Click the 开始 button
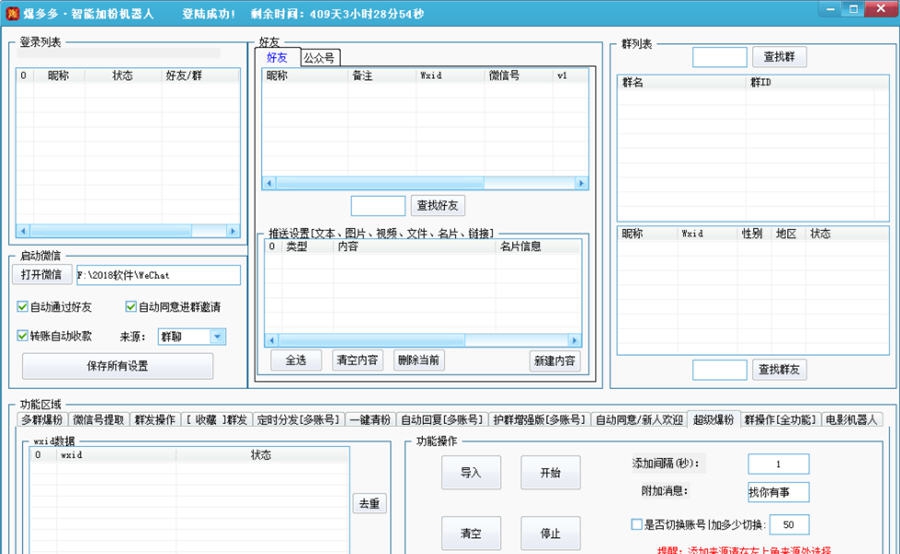The width and height of the screenshot is (900, 554). tap(550, 472)
